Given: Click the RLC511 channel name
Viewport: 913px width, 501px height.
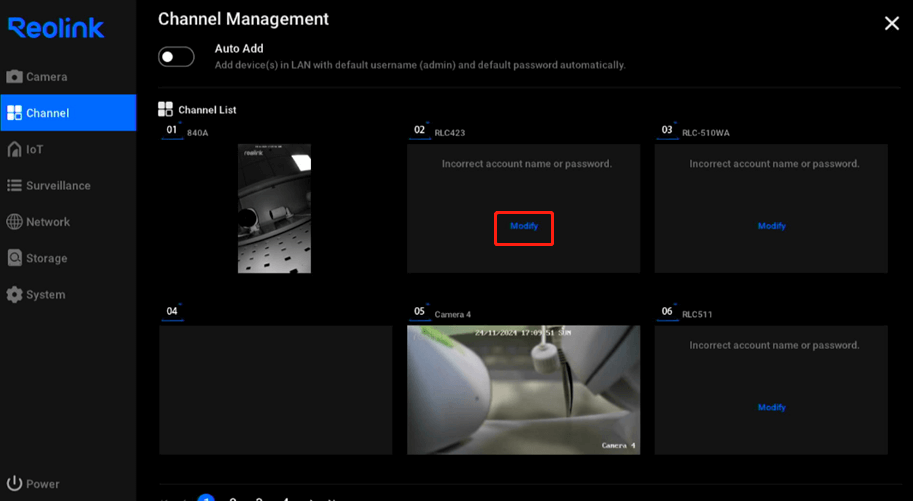Looking at the screenshot, I should [x=697, y=315].
